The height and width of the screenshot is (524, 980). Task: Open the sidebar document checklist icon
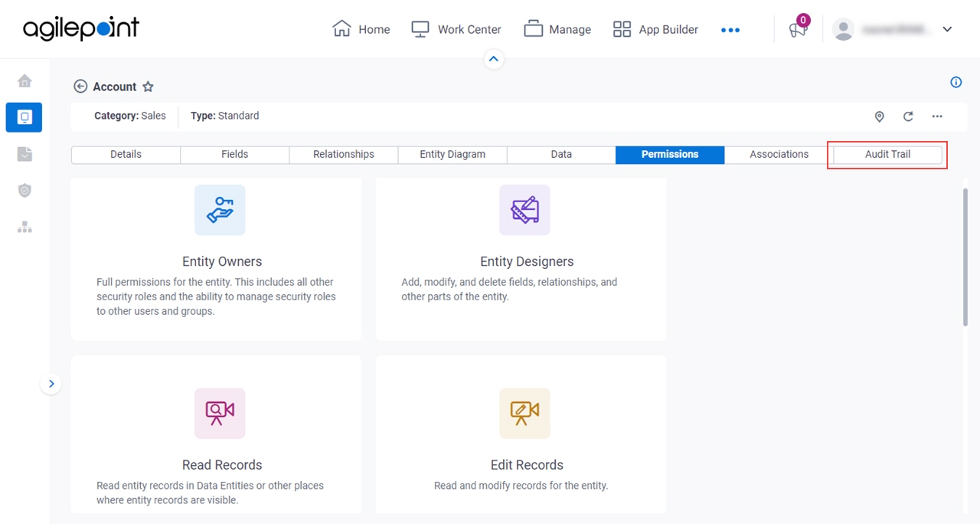(24, 154)
